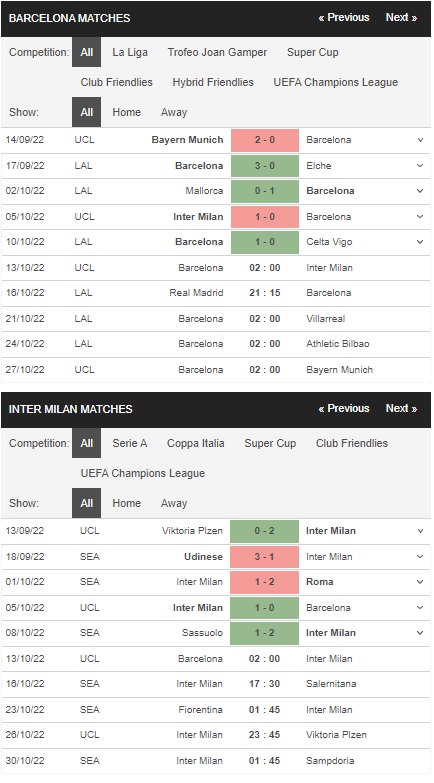
Task: Expand the Bayern Munich 2-0 Barcelona match row
Action: [420, 140]
